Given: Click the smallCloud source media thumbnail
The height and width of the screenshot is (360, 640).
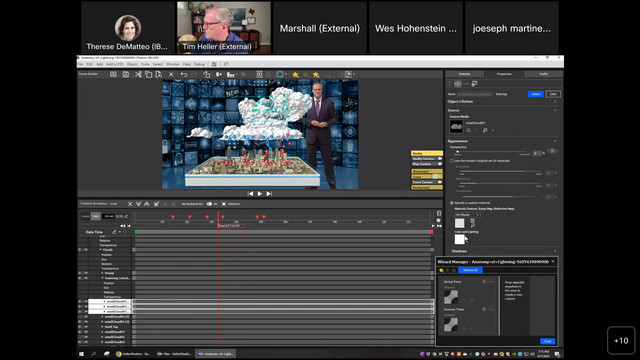Looking at the screenshot, I should click(x=456, y=127).
